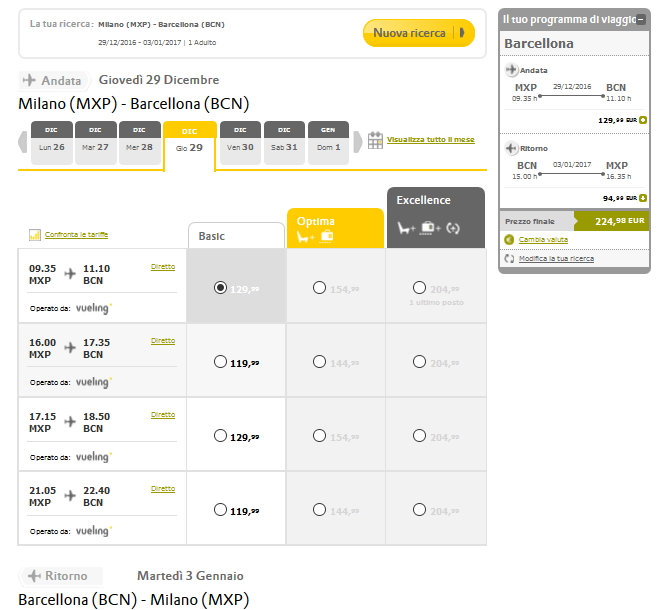
Task: Click the Cambia valuta arrow icon
Action: click(509, 239)
